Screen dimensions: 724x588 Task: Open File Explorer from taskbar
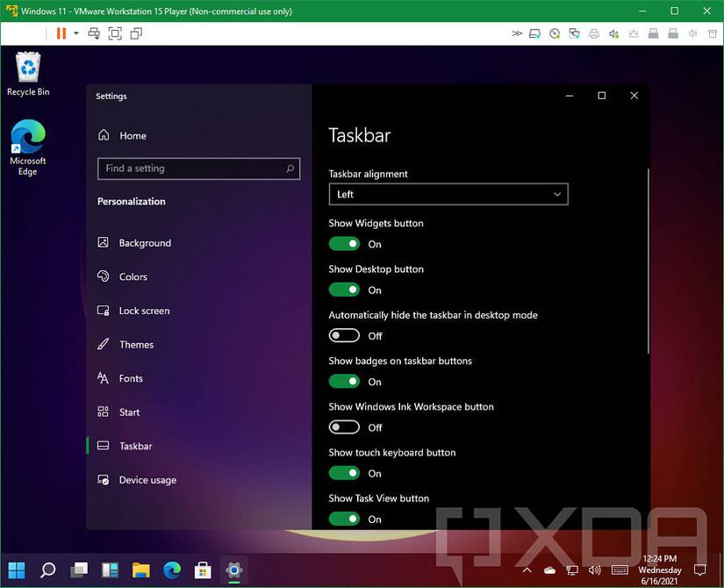140,570
